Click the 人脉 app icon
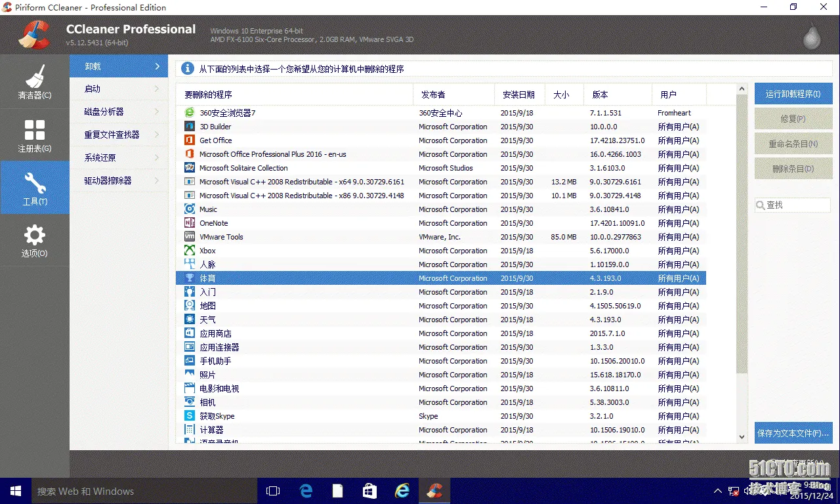 click(x=190, y=264)
